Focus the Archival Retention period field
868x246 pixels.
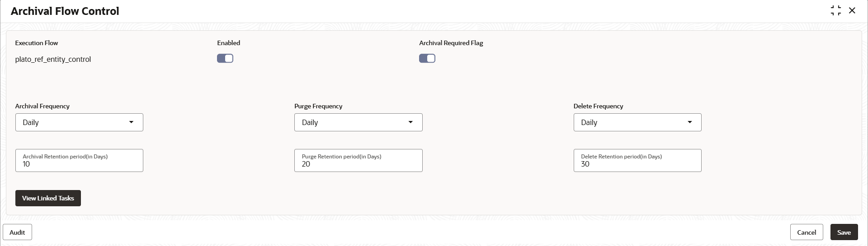pyautogui.click(x=79, y=160)
